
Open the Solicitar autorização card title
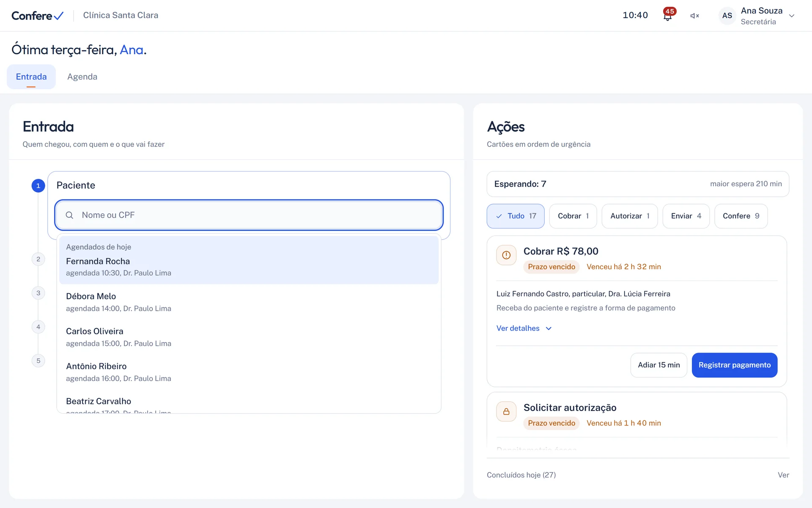tap(570, 408)
